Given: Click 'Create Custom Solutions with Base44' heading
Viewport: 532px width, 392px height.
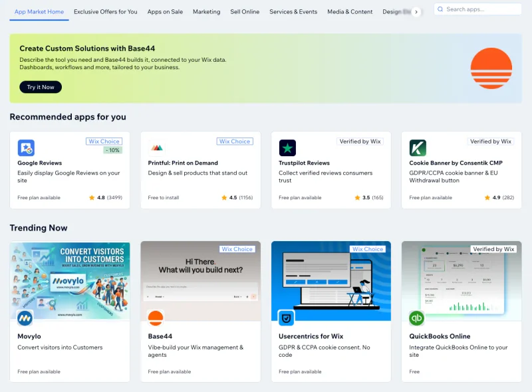Looking at the screenshot, I should click(x=87, y=49).
